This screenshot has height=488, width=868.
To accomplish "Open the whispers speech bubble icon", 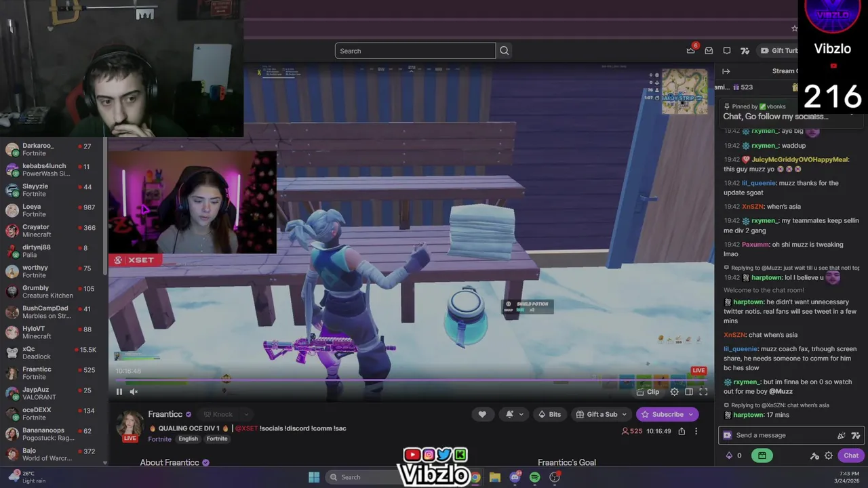I will tap(727, 51).
